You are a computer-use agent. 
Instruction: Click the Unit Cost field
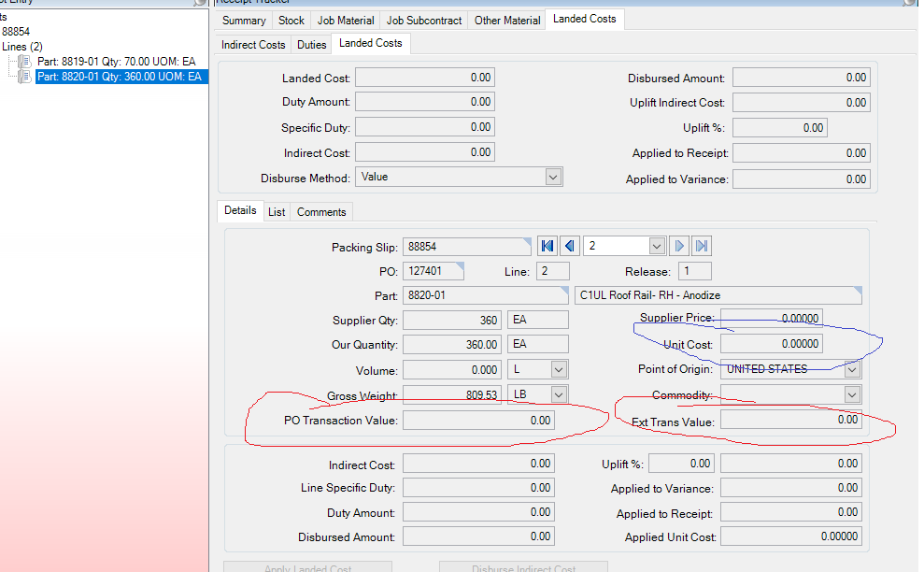tap(772, 344)
